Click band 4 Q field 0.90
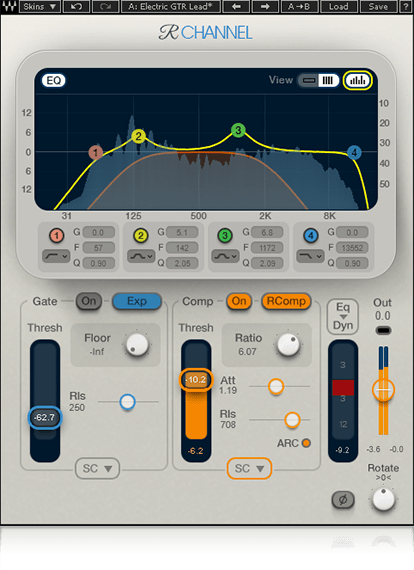The width and height of the screenshot is (414, 570). click(x=353, y=263)
